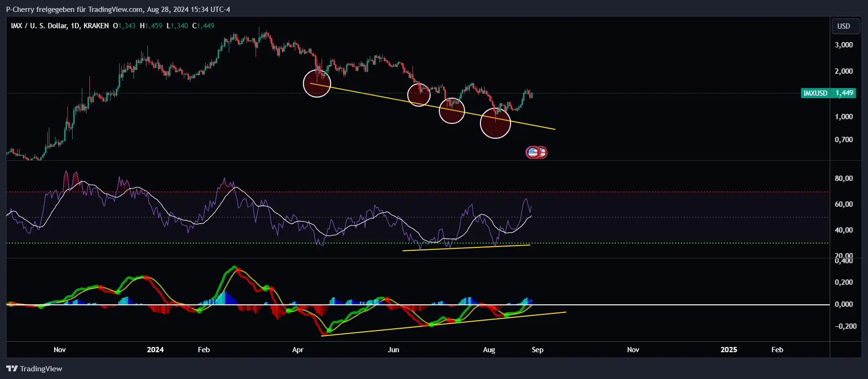Click the US flag economic event marker
The height and width of the screenshot is (379, 868).
[x=533, y=153]
